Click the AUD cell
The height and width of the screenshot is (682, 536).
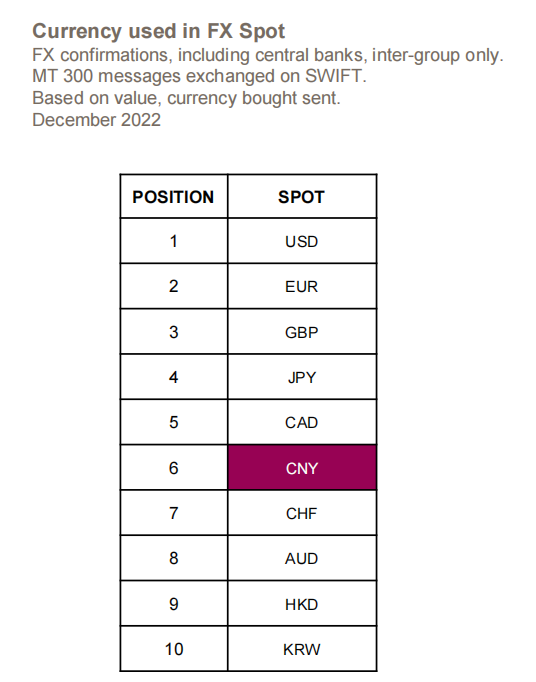(302, 558)
